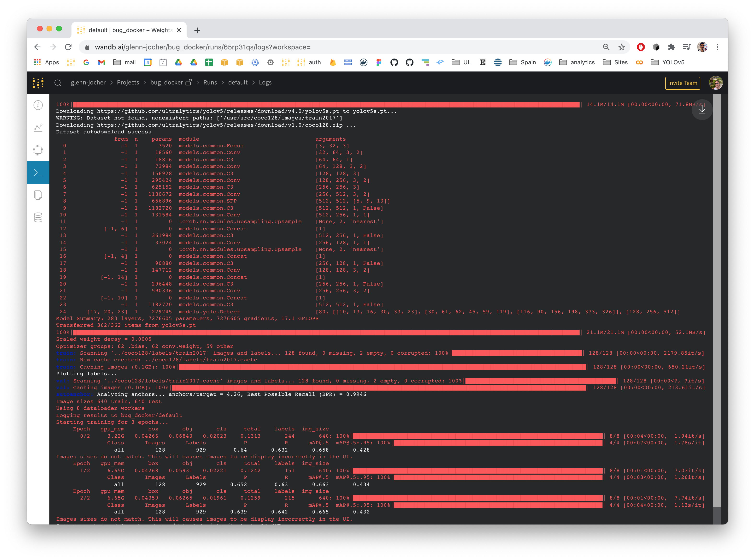Open the Artifacts database icon in sidebar
This screenshot has width=755, height=560.
pyautogui.click(x=38, y=217)
